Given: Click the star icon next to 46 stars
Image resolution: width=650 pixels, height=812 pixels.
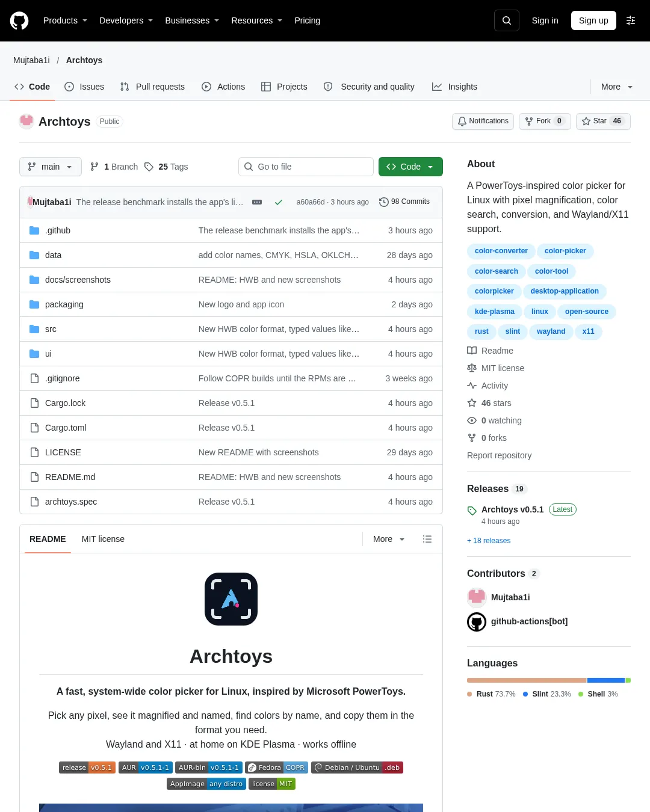Looking at the screenshot, I should click(472, 403).
